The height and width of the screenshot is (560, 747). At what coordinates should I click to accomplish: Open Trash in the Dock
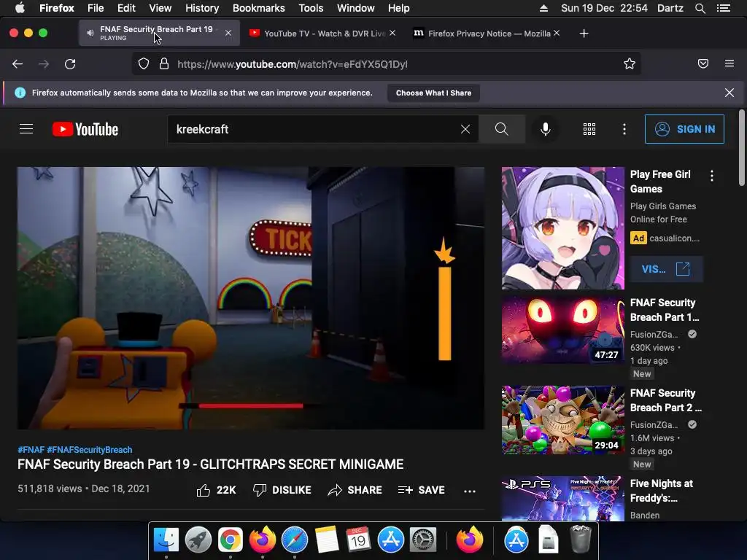[580, 539]
